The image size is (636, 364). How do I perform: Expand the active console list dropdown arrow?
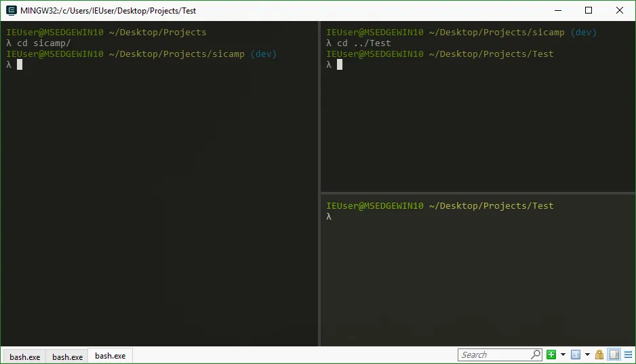(x=587, y=355)
